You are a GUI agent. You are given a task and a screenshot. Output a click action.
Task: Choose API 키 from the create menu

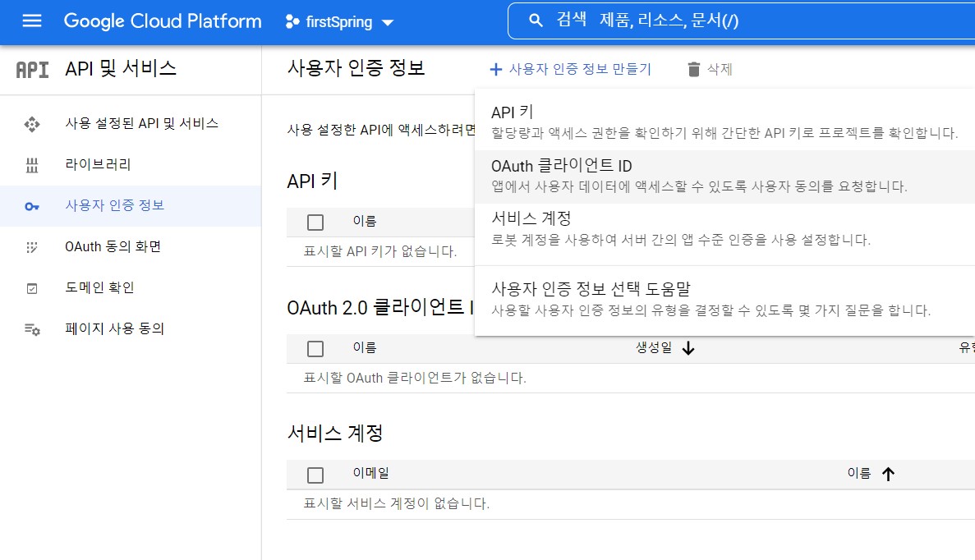coord(724,122)
